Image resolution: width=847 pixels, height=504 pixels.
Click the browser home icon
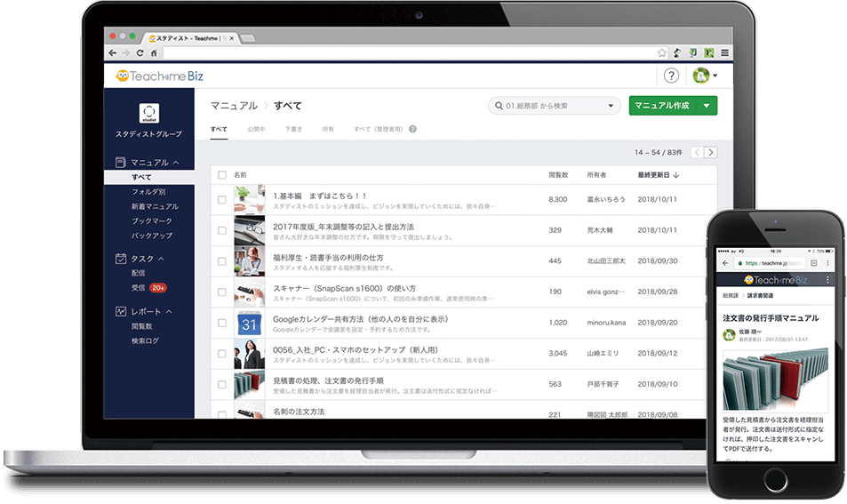click(154, 53)
